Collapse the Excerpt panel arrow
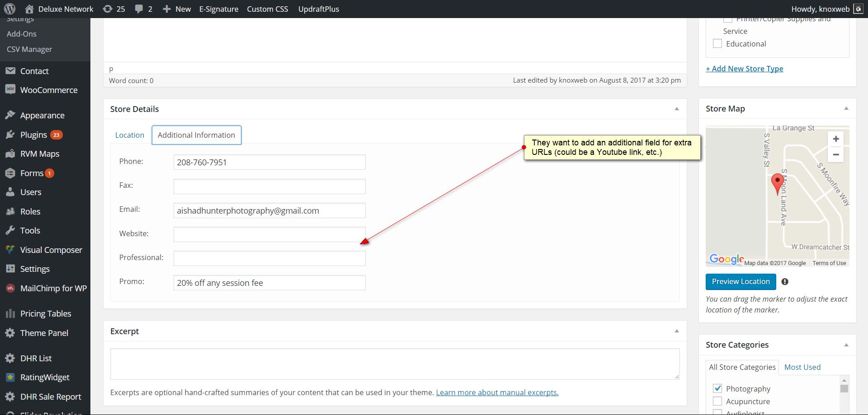The width and height of the screenshot is (868, 415). coord(676,331)
